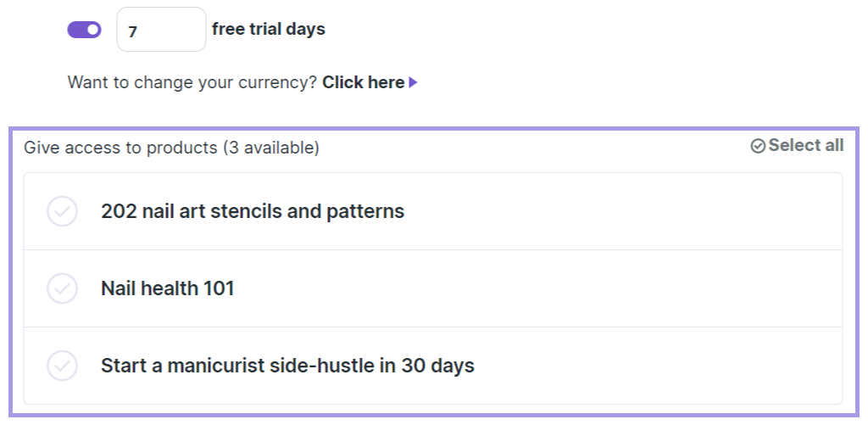Click the number 7 in the trial field
This screenshot has height=425, width=868.
133,31
